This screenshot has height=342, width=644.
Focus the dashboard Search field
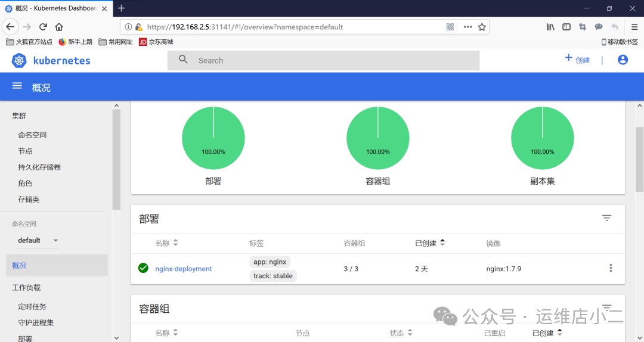(323, 60)
